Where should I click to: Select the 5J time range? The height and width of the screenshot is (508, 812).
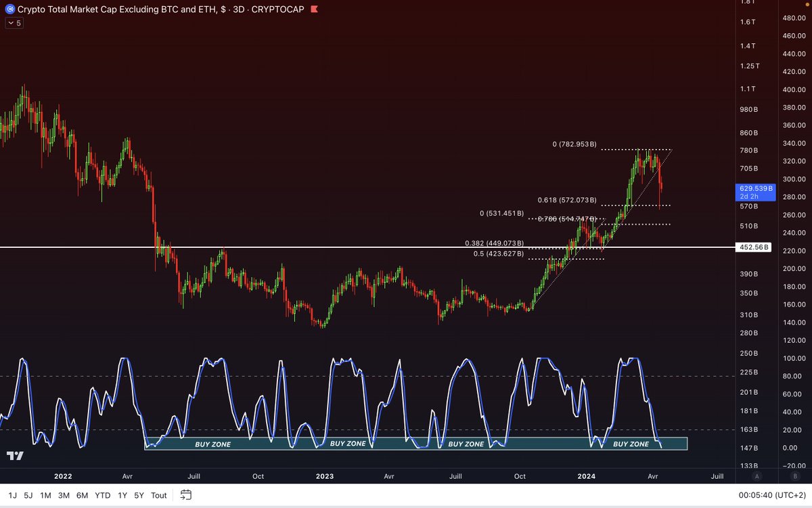coord(28,495)
